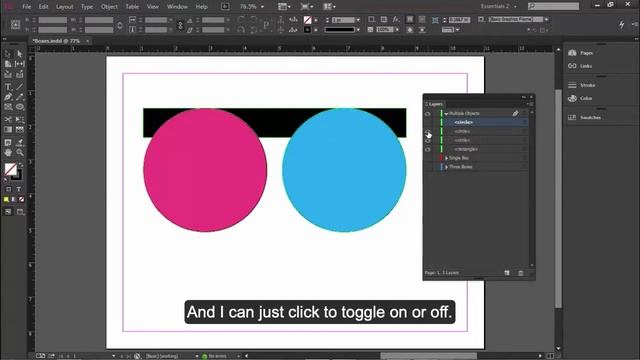Select the Gradient Swatch tool
Screen dimensions: 640x360
pos(8,129)
